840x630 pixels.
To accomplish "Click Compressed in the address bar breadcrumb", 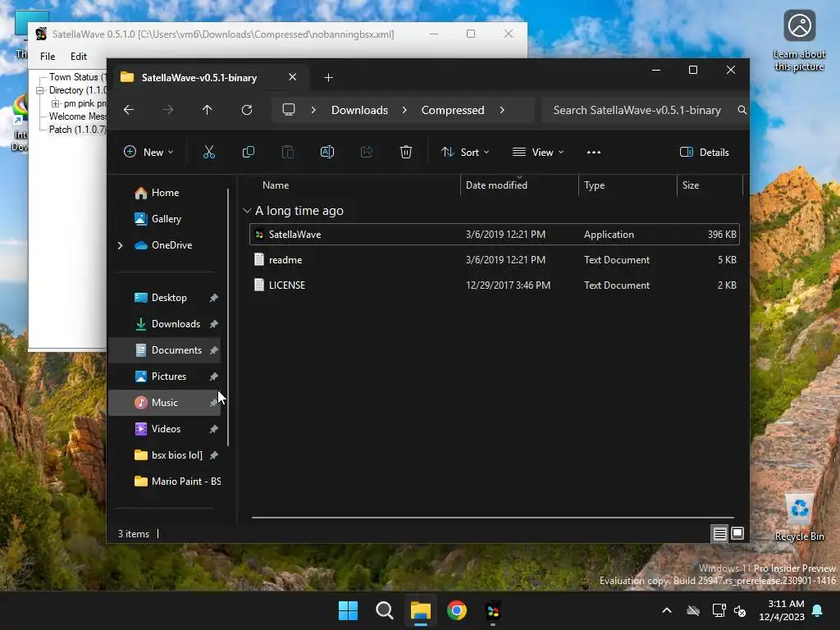I will [x=453, y=110].
